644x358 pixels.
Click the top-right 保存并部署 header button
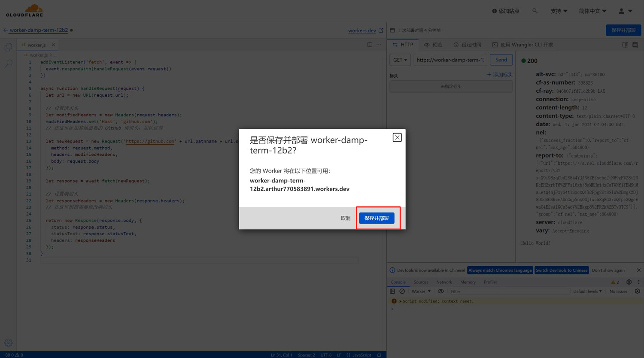pos(623,30)
